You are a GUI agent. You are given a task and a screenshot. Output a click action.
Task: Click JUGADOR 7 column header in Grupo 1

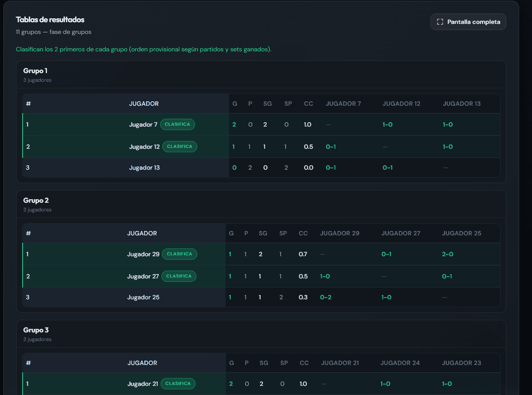pyautogui.click(x=343, y=104)
